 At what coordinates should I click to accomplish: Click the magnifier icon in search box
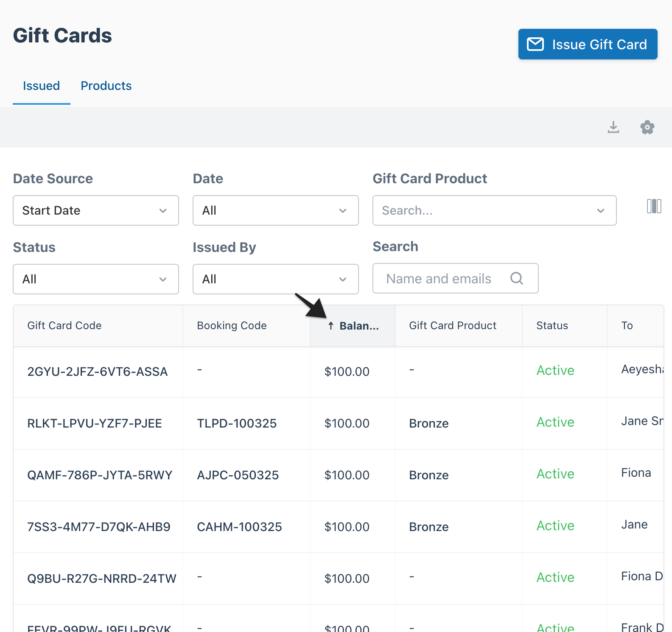[516, 278]
